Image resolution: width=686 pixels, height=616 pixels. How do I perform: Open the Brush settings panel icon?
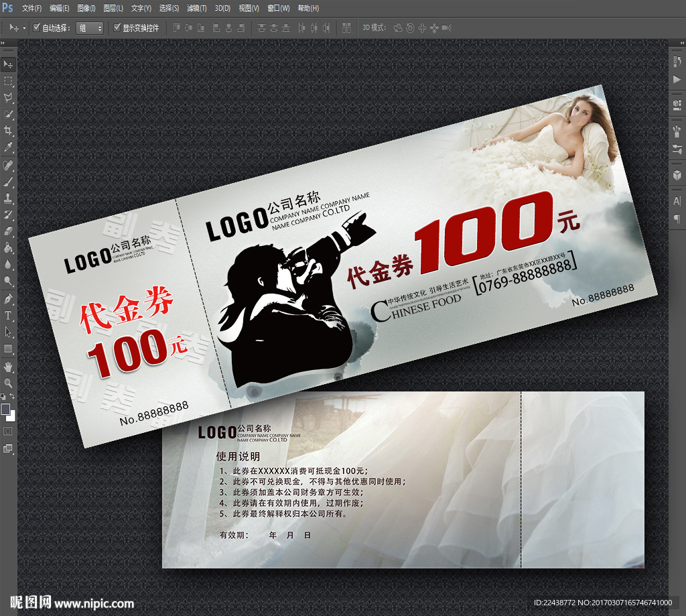click(x=677, y=131)
